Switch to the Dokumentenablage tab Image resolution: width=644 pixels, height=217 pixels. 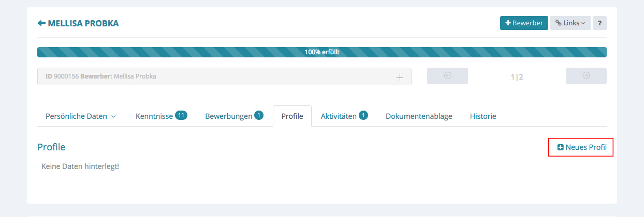tap(419, 116)
